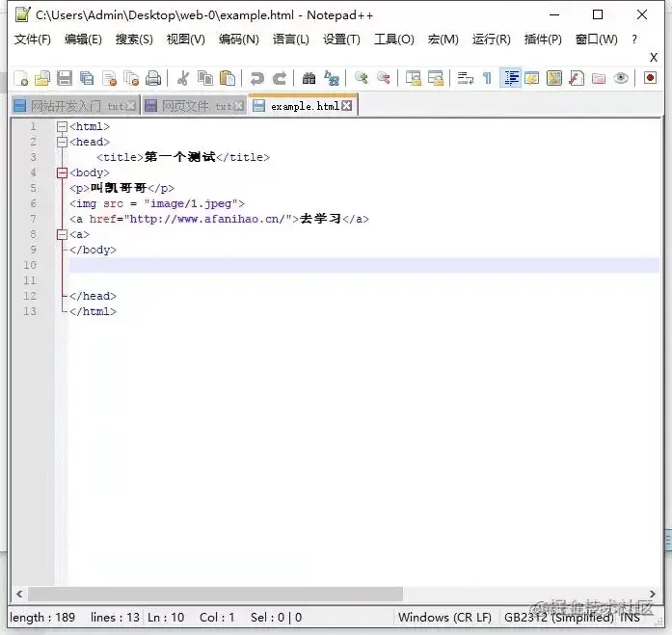Image resolution: width=672 pixels, height=635 pixels.
Task: Close the 网站开发入门.txt tab
Action: coord(131,106)
